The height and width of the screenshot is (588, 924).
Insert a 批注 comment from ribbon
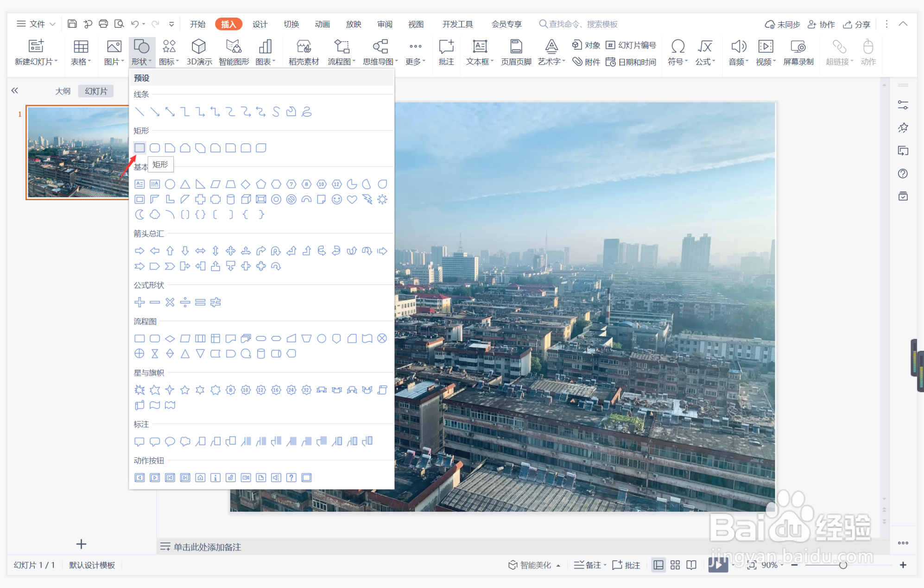[446, 52]
